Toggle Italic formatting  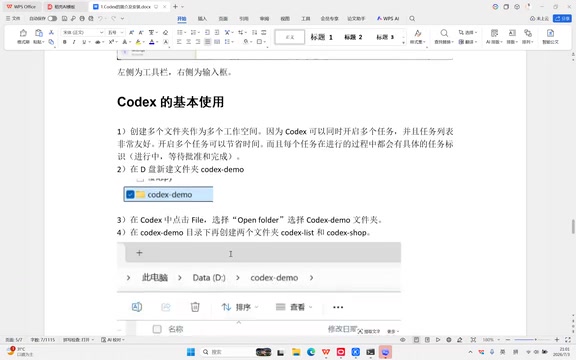tap(74, 42)
